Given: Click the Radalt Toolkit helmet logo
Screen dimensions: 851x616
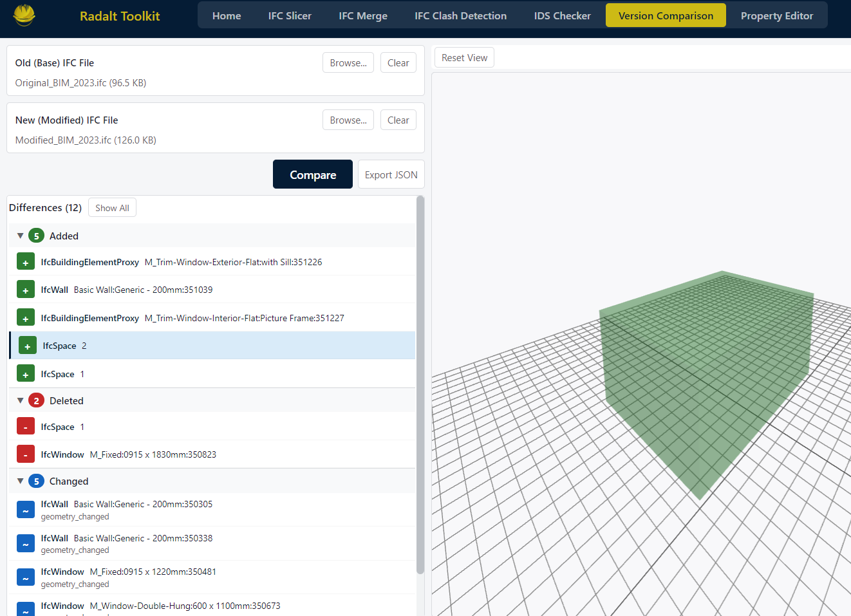Looking at the screenshot, I should 24,15.
